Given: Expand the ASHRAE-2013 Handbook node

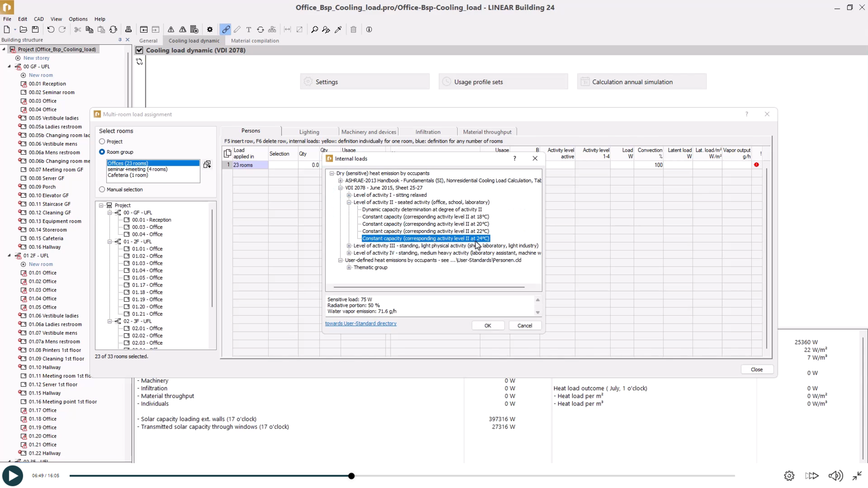Looking at the screenshot, I should (x=341, y=181).
